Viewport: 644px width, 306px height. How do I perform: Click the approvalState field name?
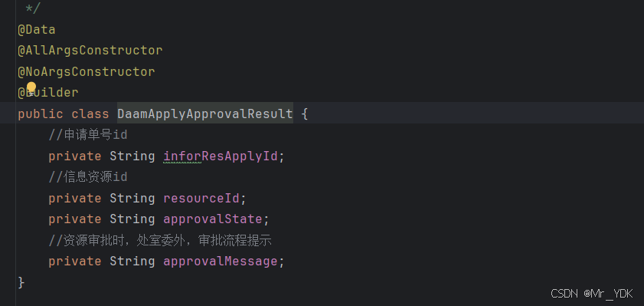pos(213,219)
